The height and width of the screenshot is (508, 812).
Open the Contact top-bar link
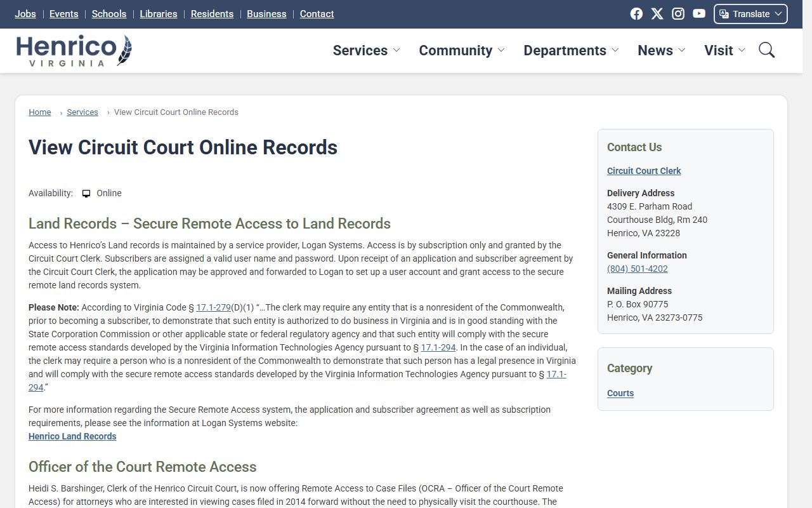coord(317,14)
